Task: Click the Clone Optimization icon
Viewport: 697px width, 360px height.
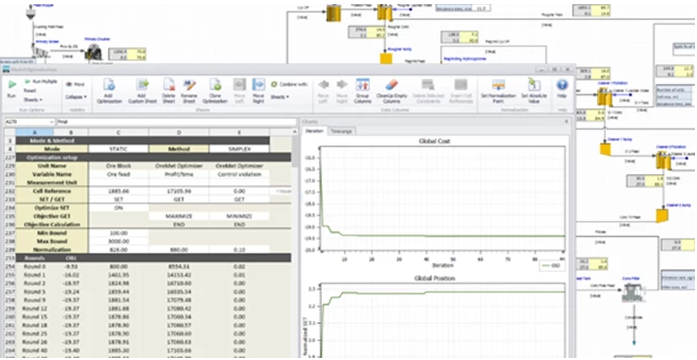Action: point(215,91)
